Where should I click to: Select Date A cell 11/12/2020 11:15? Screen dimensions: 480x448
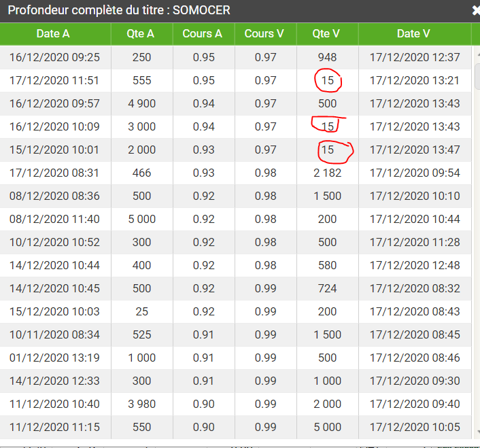tap(54, 427)
